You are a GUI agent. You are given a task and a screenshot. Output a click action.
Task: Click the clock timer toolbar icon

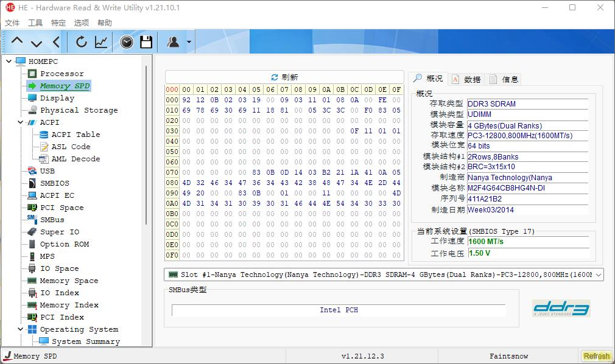tap(126, 42)
